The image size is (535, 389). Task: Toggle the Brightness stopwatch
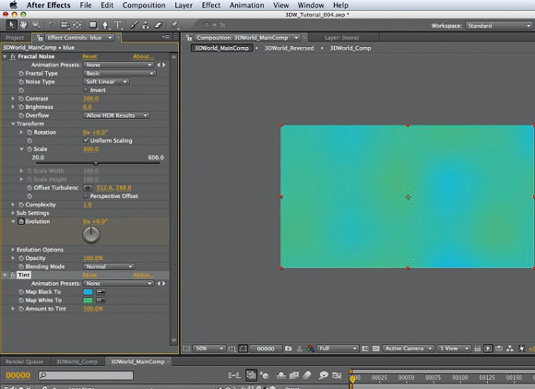tap(21, 107)
